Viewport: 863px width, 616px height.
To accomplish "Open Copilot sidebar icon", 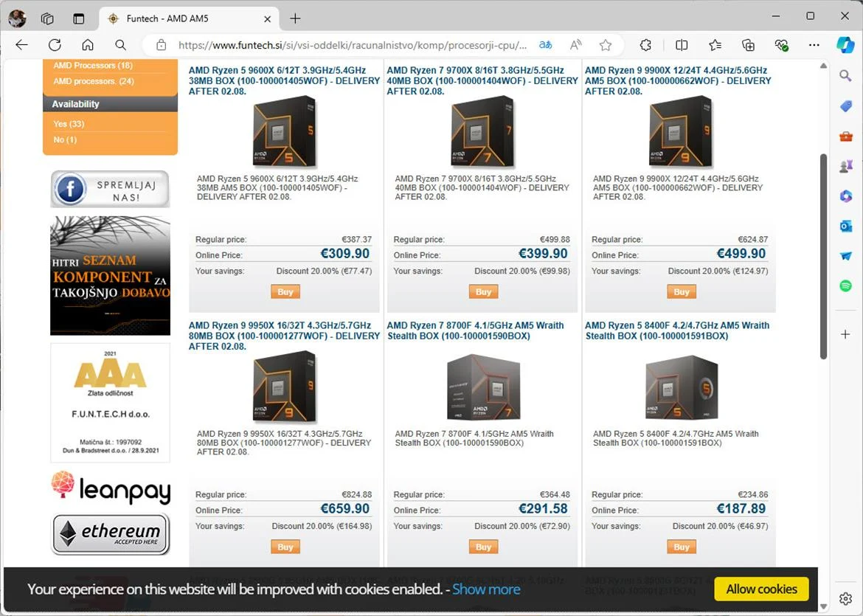I will tap(845, 45).
